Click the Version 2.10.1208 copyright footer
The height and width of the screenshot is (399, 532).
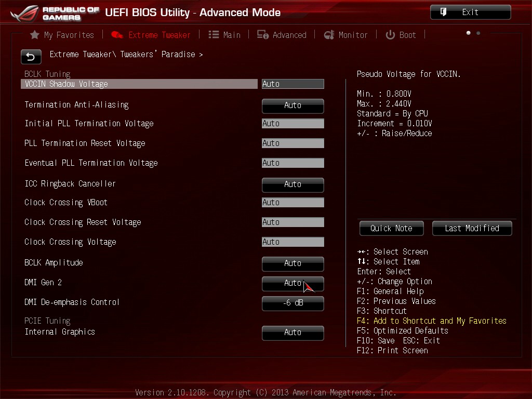point(265,393)
